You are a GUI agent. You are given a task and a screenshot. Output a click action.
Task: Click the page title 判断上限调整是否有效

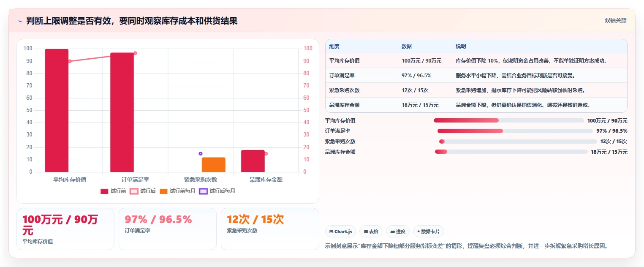[x=132, y=21]
